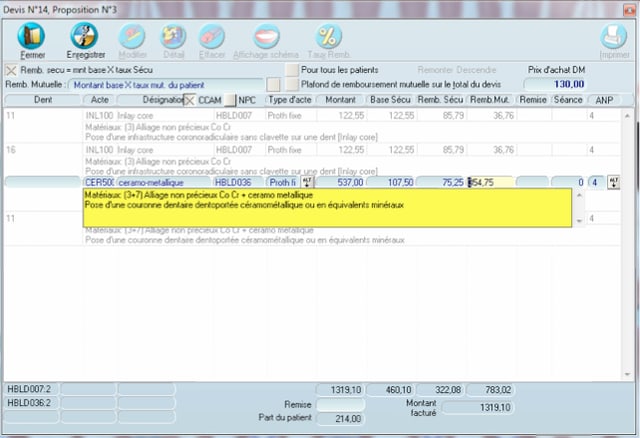Click the ceramo-metallique designation field

pos(164,182)
